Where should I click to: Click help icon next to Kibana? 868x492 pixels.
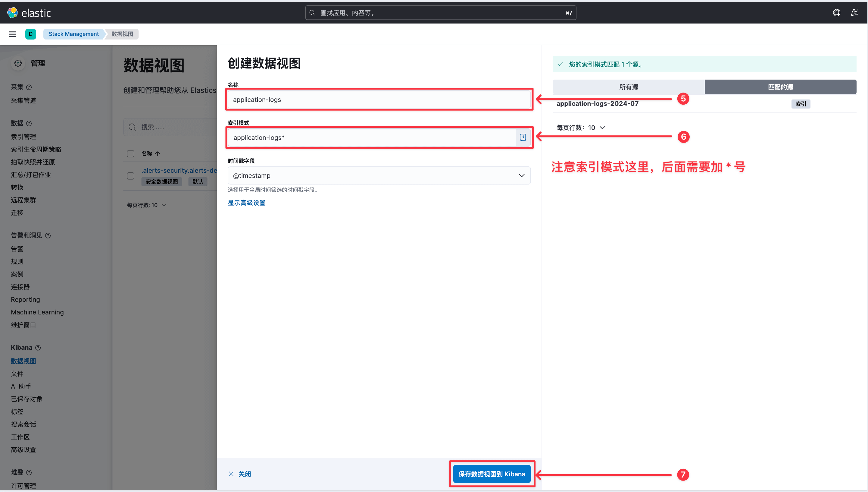click(x=38, y=348)
